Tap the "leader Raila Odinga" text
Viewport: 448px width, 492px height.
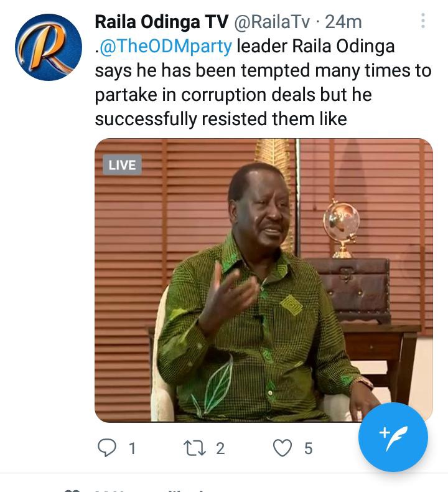tap(315, 46)
